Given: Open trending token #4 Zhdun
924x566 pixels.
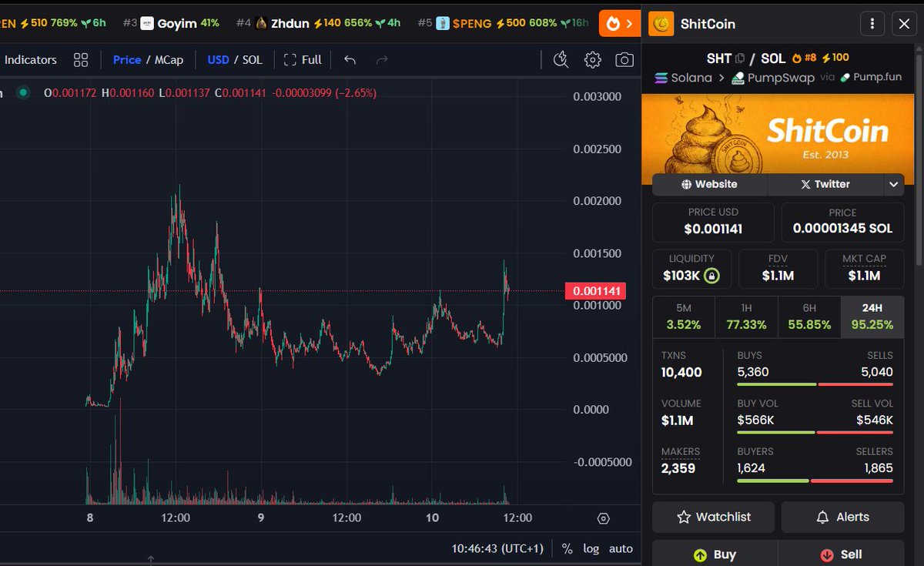Looking at the screenshot, I should [x=318, y=23].
